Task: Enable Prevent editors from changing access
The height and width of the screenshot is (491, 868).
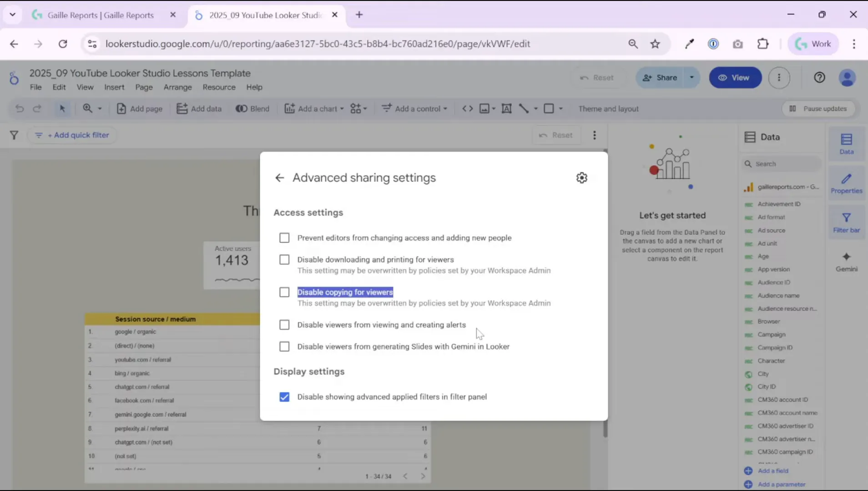Action: pyautogui.click(x=284, y=237)
